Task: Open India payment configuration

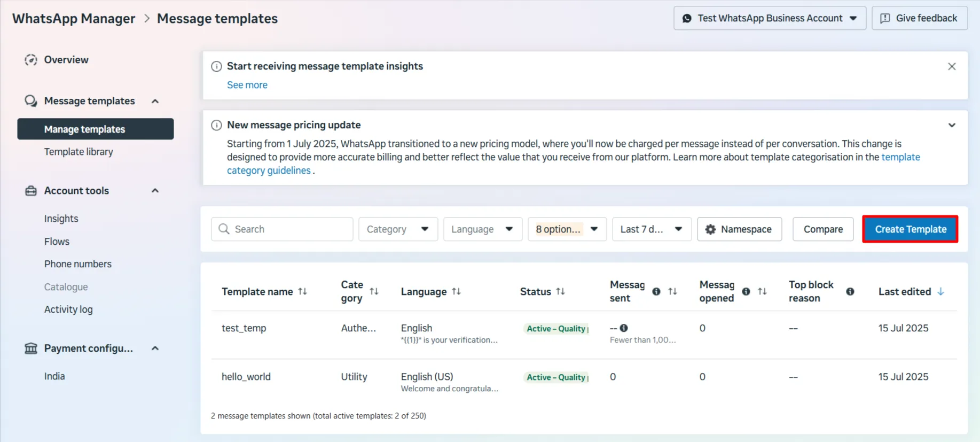Action: point(54,376)
